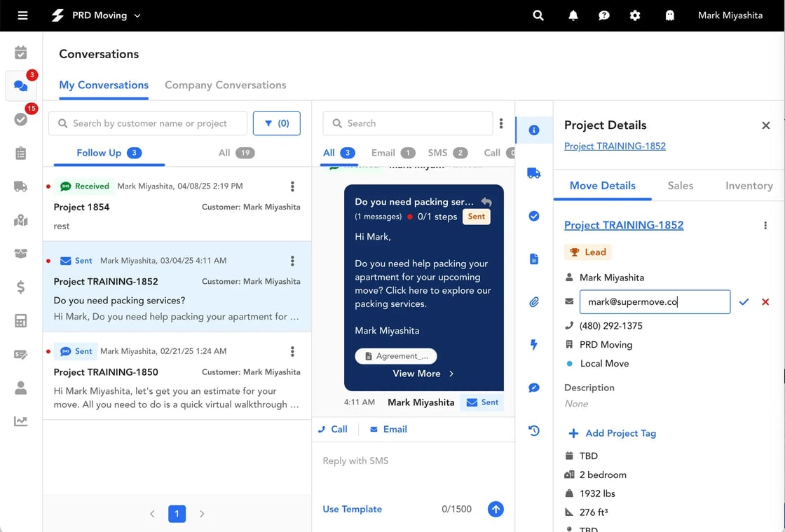Screen dimensions: 785x532
Task: Open reports chart icon in sidebar
Action: click(x=20, y=421)
